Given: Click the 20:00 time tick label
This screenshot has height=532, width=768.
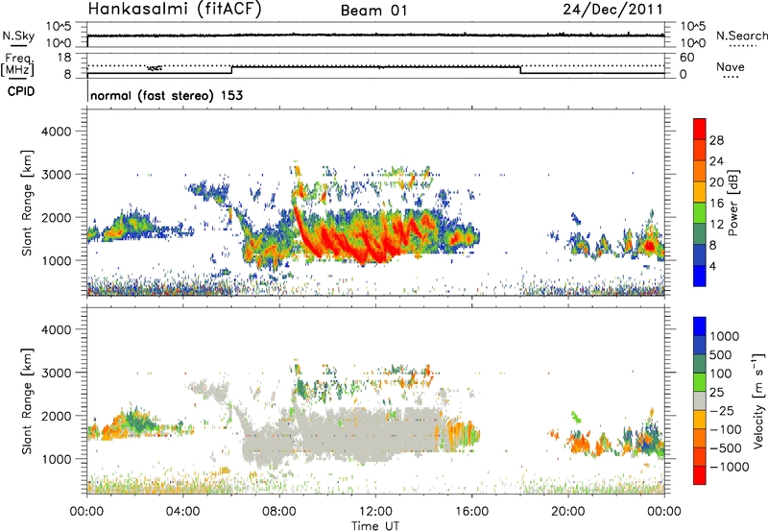Looking at the screenshot, I should 568,512.
